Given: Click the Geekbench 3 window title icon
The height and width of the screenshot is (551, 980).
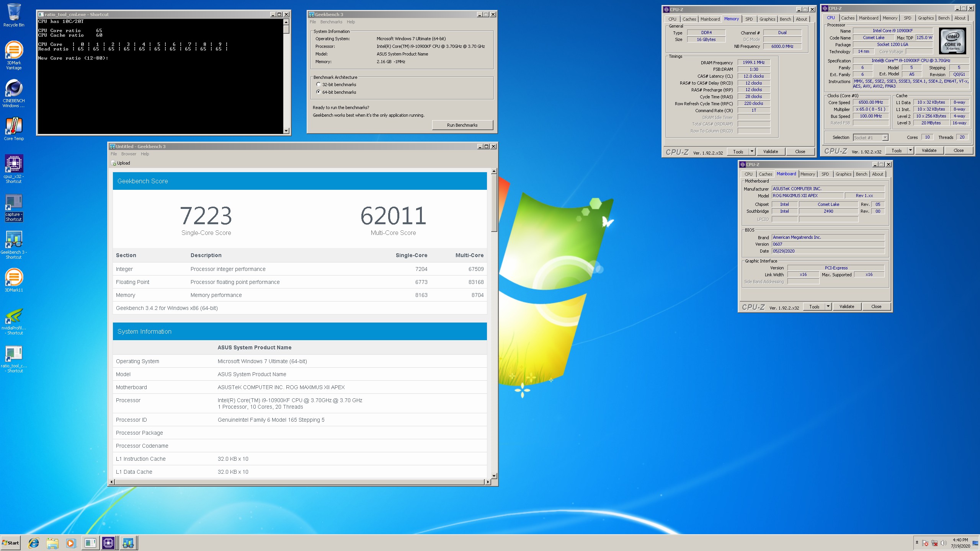Looking at the screenshot, I should (311, 15).
